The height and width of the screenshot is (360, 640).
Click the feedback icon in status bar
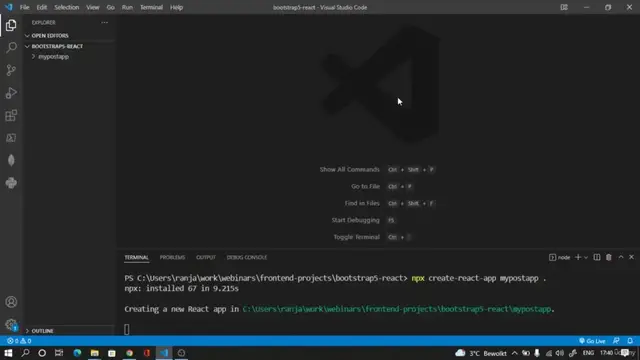616,341
